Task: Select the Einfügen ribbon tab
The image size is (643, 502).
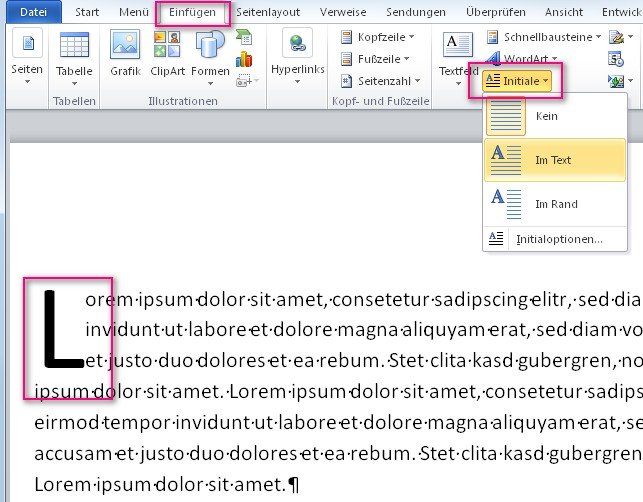Action: (x=192, y=12)
